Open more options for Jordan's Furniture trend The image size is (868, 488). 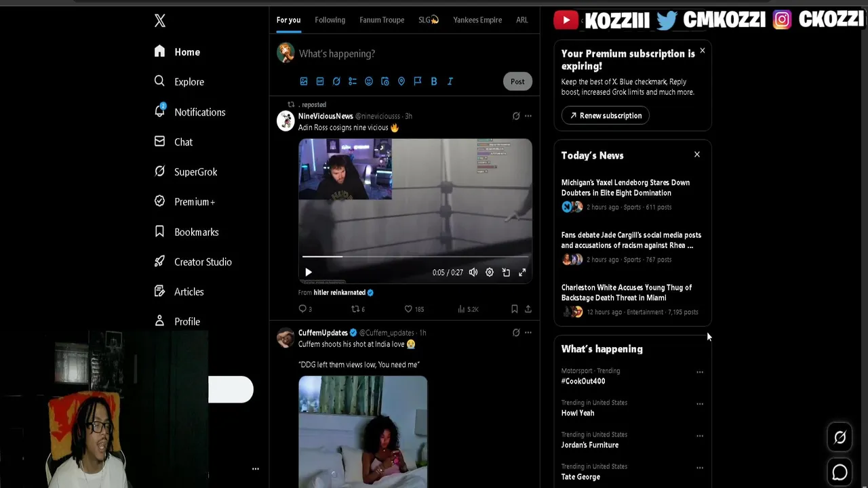click(x=700, y=436)
